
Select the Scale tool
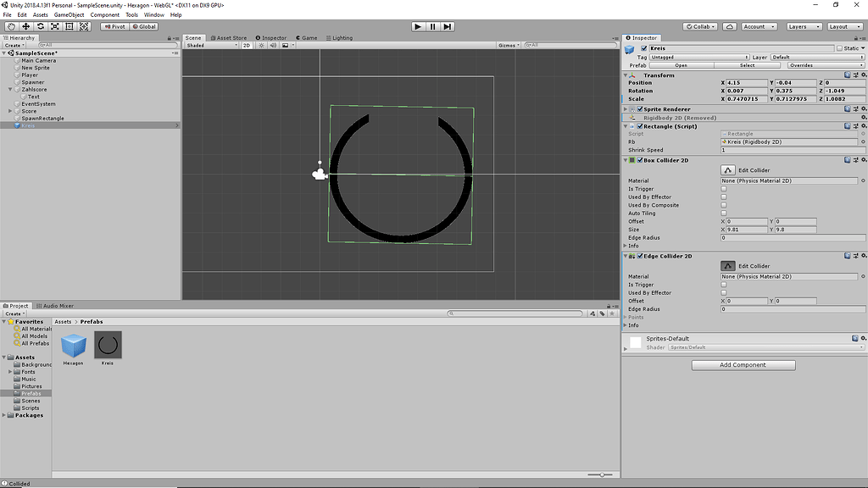56,26
